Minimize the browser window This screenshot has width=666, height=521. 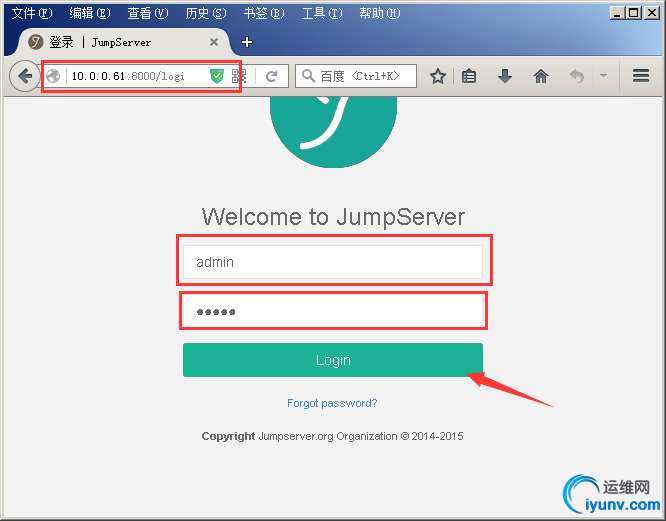point(617,13)
